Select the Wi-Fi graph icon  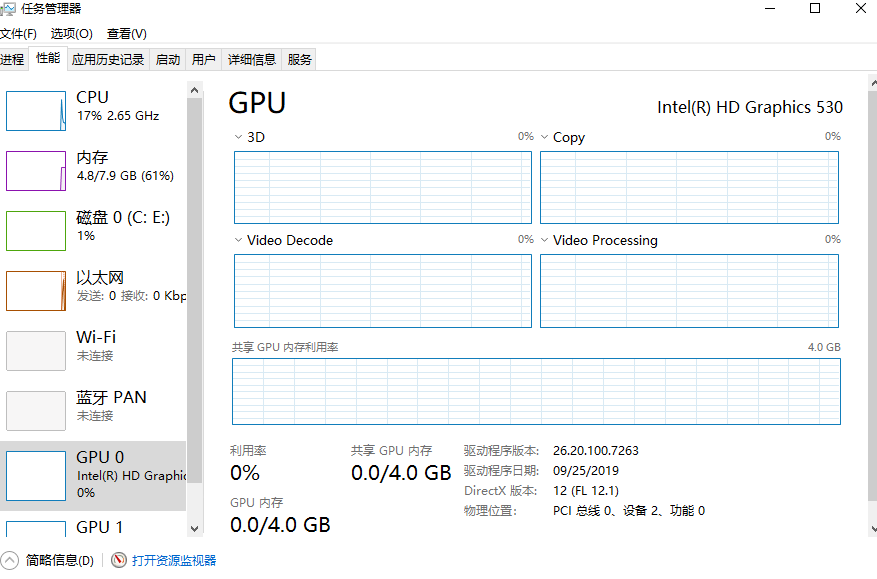point(36,350)
